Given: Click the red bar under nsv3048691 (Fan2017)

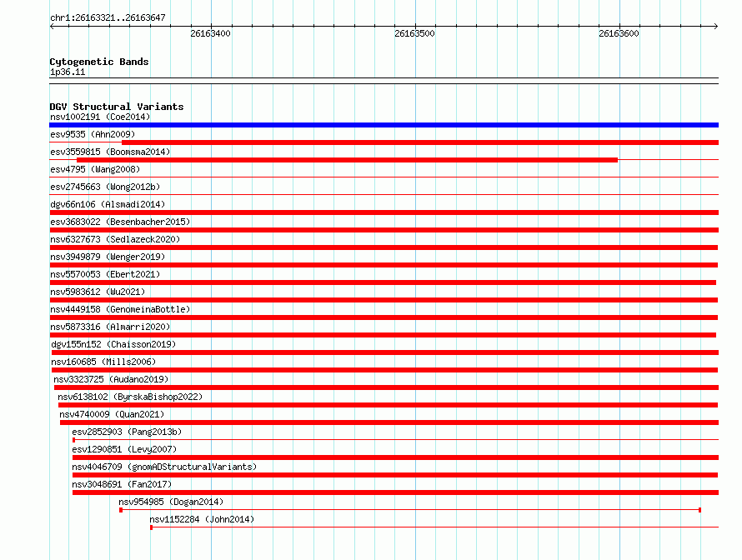Looking at the screenshot, I should 396,492.
